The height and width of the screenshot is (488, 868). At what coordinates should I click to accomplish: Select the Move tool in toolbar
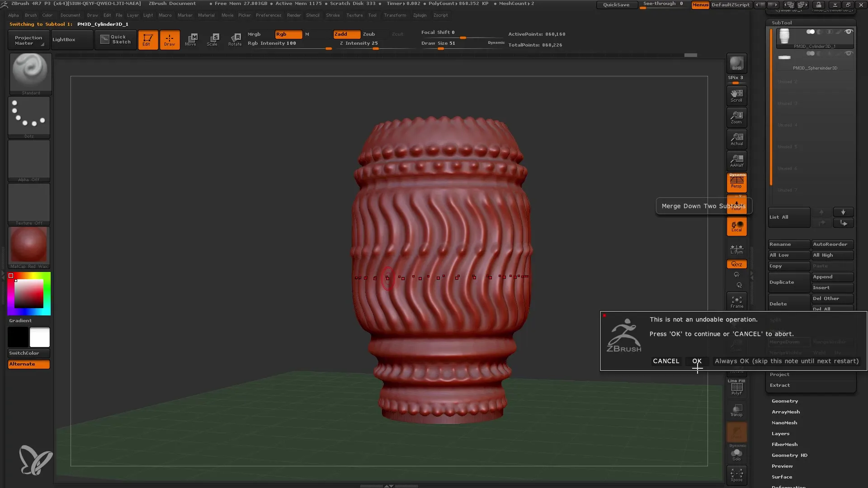tap(191, 39)
